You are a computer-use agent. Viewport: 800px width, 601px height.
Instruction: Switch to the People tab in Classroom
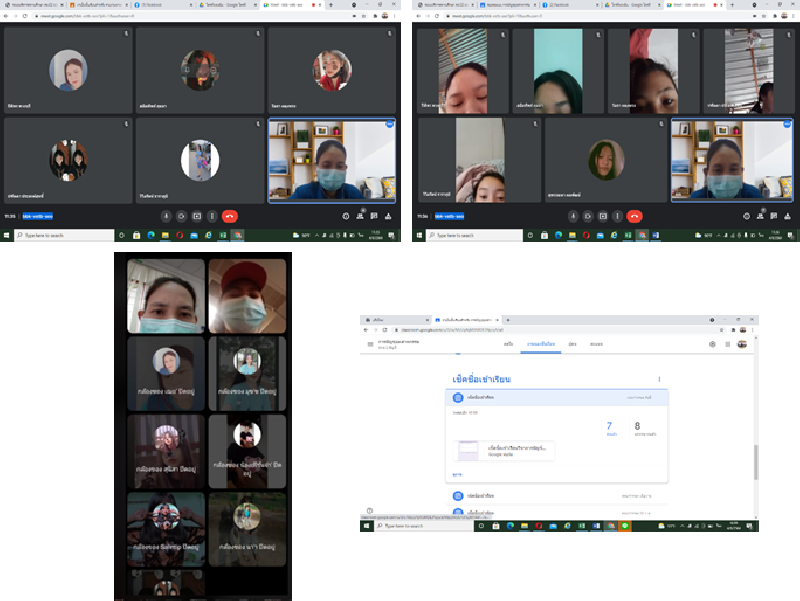click(x=573, y=344)
